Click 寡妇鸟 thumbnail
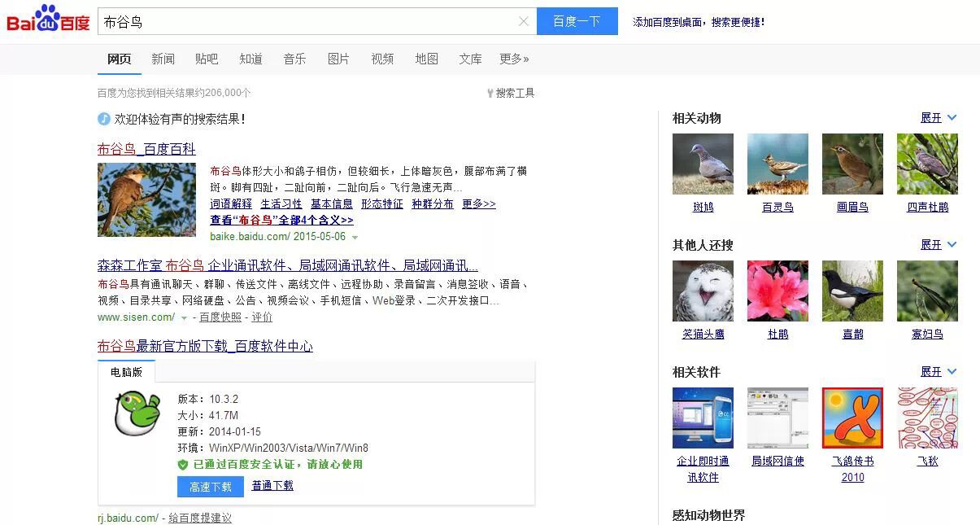 927,291
